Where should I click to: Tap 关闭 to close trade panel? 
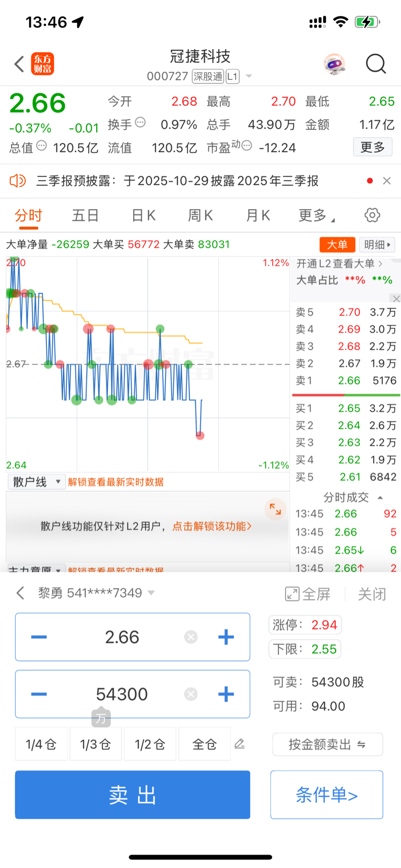click(372, 593)
